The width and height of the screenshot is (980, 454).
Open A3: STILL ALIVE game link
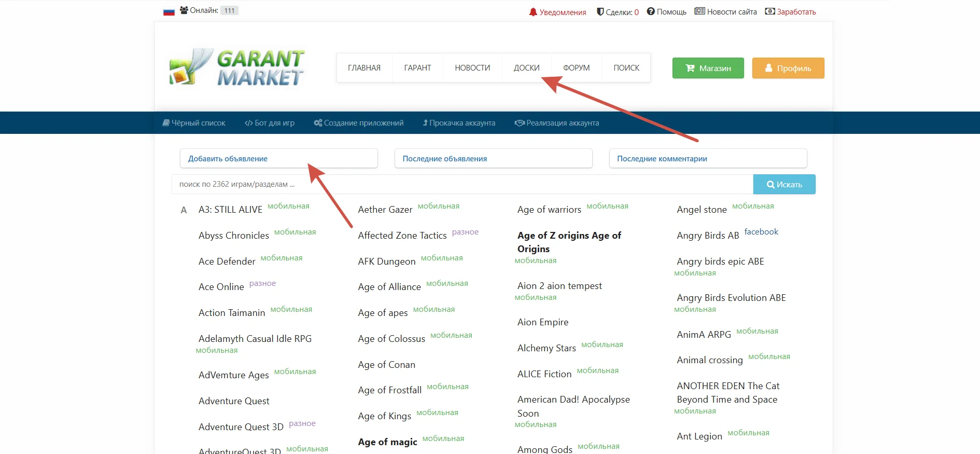pos(230,210)
